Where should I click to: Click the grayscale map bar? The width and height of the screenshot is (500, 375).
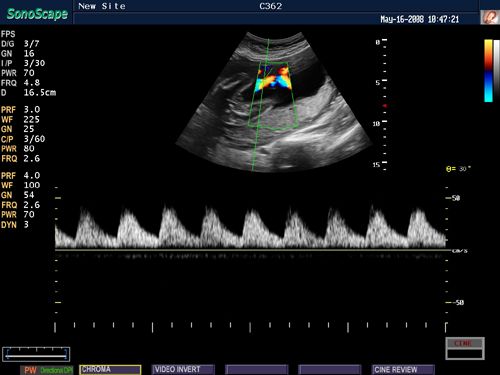click(496, 71)
